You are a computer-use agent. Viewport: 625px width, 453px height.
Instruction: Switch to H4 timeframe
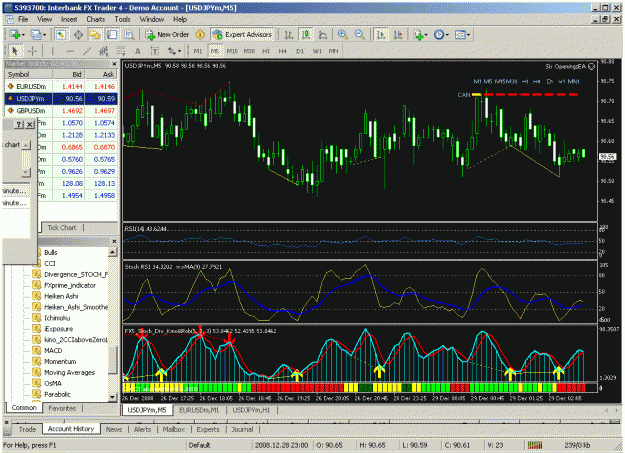[283, 51]
